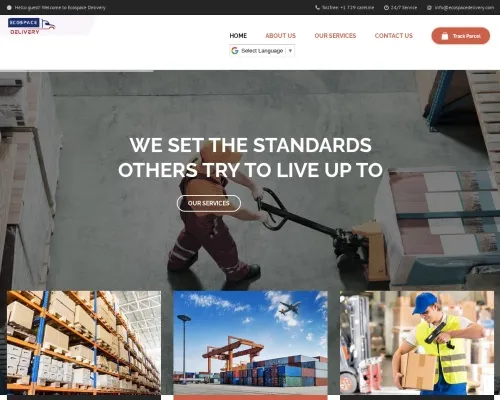500x400 pixels.
Task: Navigate to Contact Us
Action: pyautogui.click(x=394, y=36)
